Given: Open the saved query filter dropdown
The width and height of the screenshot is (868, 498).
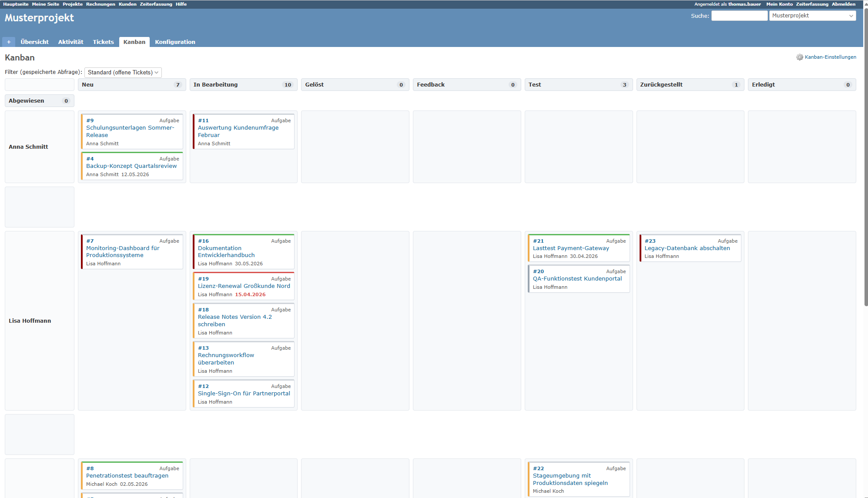Looking at the screenshot, I should [123, 72].
